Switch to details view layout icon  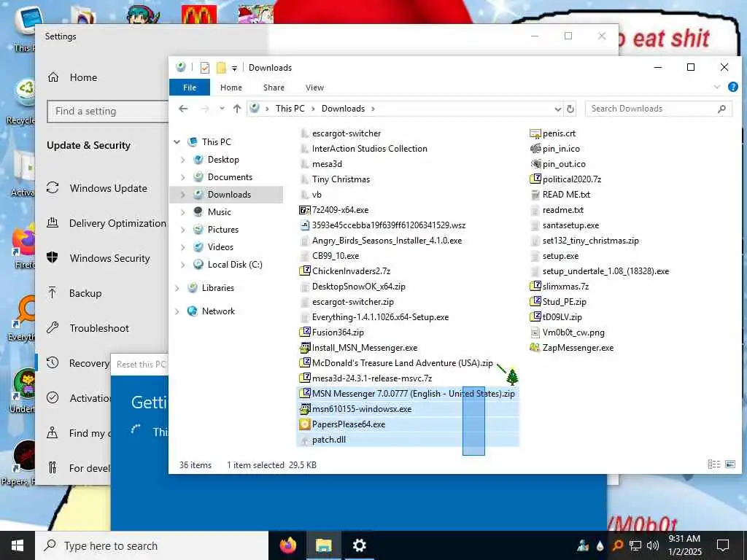point(713,464)
